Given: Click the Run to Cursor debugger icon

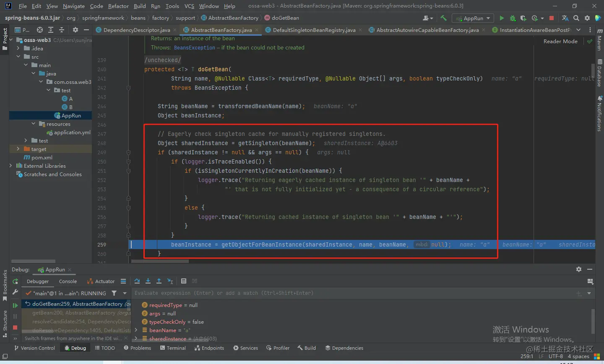Looking at the screenshot, I should 170,281.
